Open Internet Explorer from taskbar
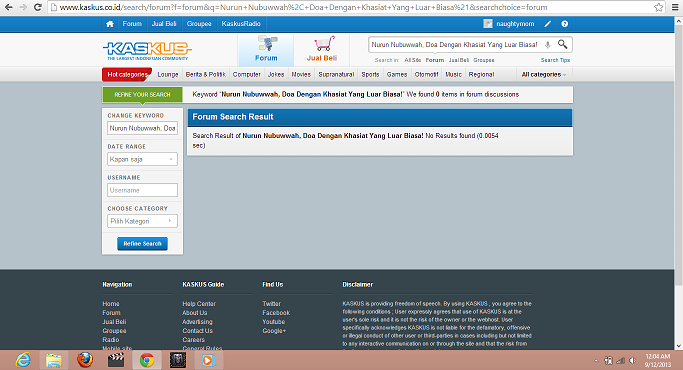 click(x=23, y=360)
